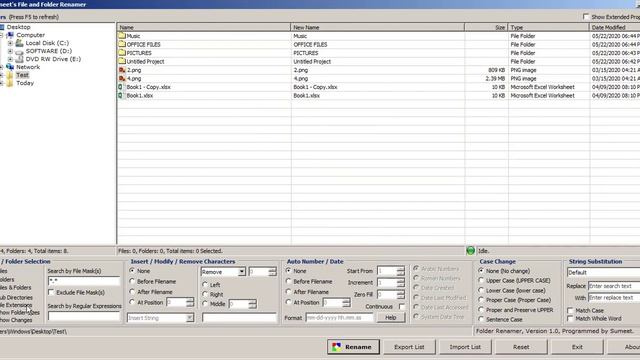Image resolution: width=640 pixels, height=360 pixels.
Task: Click the Test folder icon in tree
Action: pos(10,75)
